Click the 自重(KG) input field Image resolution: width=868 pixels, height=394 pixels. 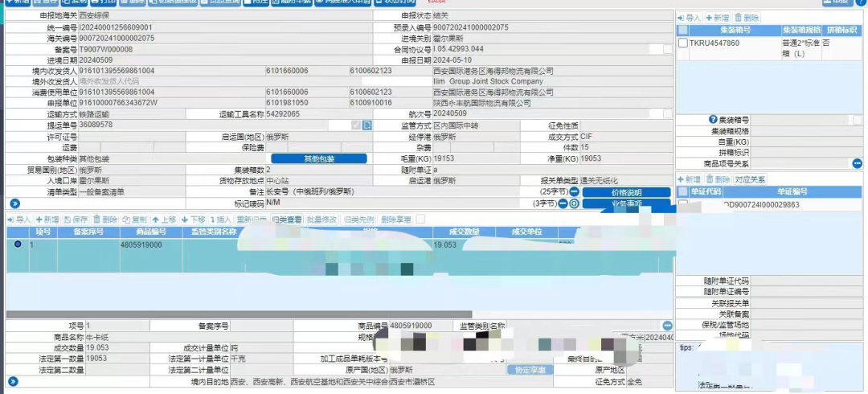807,142
